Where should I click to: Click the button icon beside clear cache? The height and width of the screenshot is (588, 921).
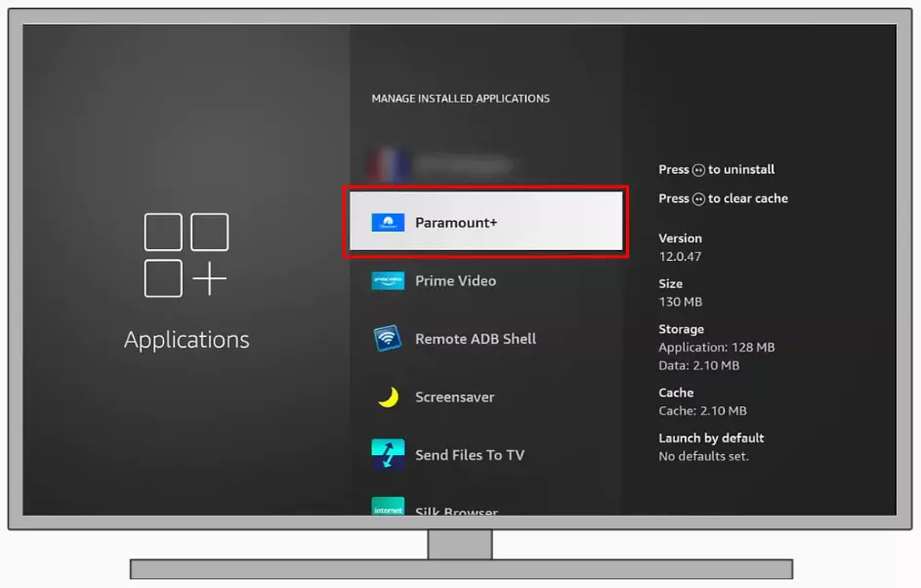click(698, 199)
